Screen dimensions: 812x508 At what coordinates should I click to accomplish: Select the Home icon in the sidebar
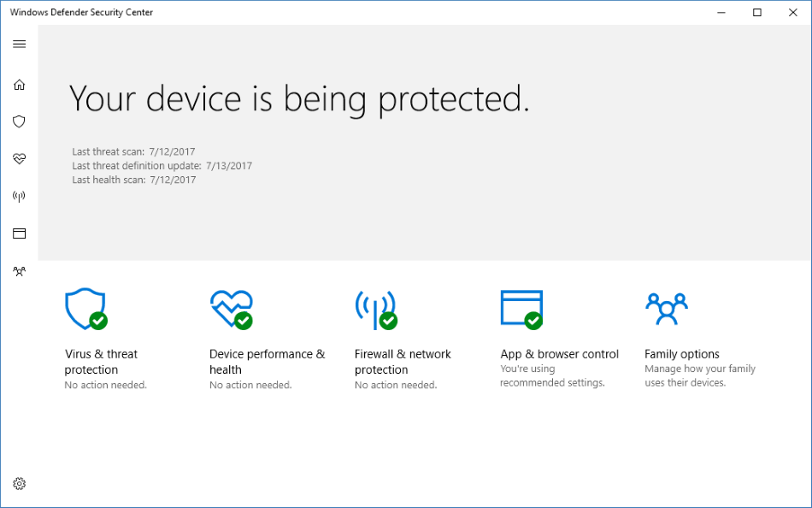[x=19, y=85]
